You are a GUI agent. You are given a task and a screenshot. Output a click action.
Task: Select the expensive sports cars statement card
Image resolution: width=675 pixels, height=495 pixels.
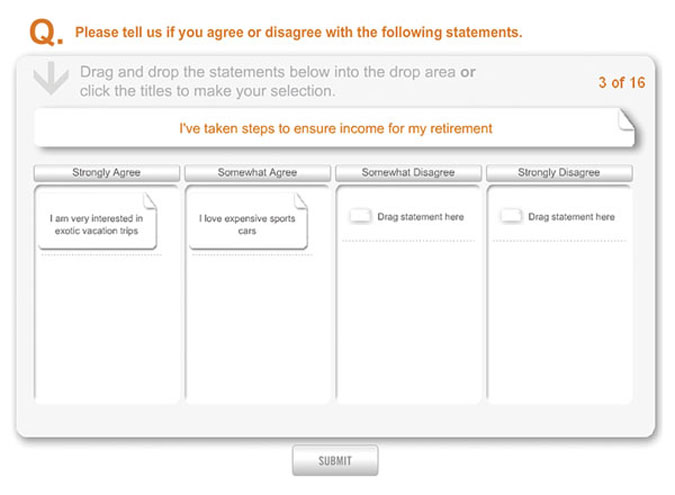(247, 224)
